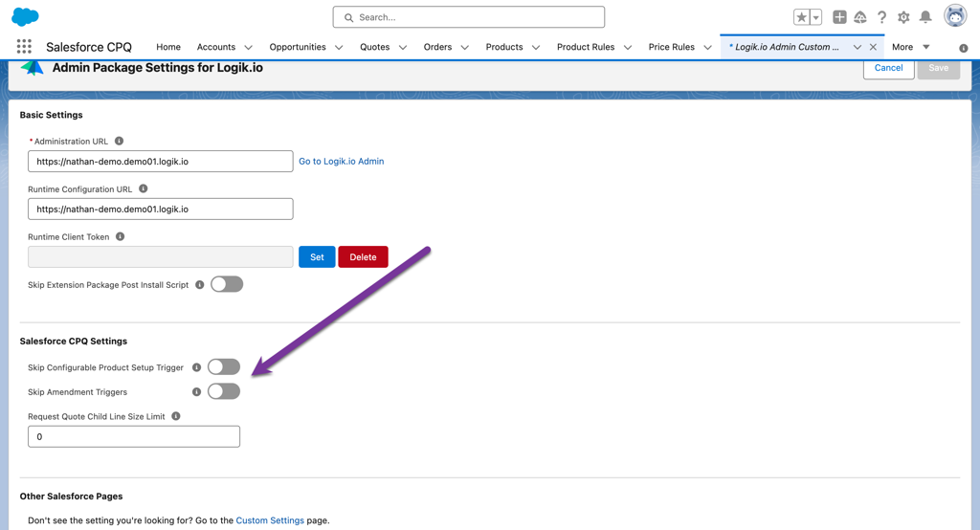980x530 pixels.
Task: Show info for Administration URL
Action: click(119, 142)
